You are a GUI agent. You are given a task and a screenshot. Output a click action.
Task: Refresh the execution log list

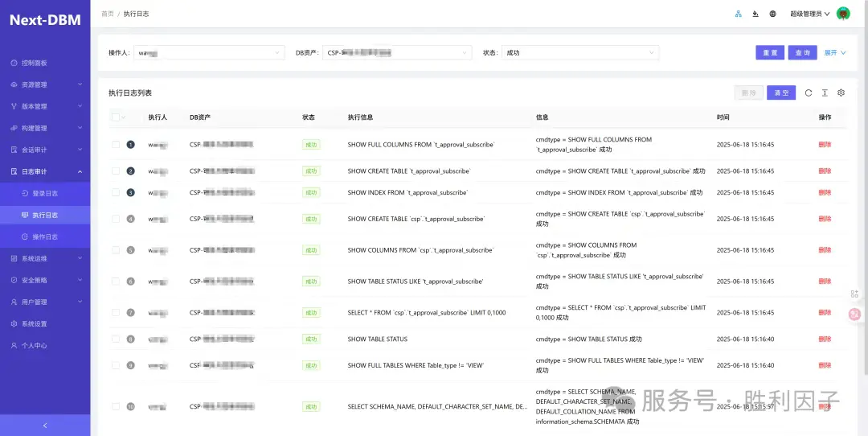[x=809, y=93]
